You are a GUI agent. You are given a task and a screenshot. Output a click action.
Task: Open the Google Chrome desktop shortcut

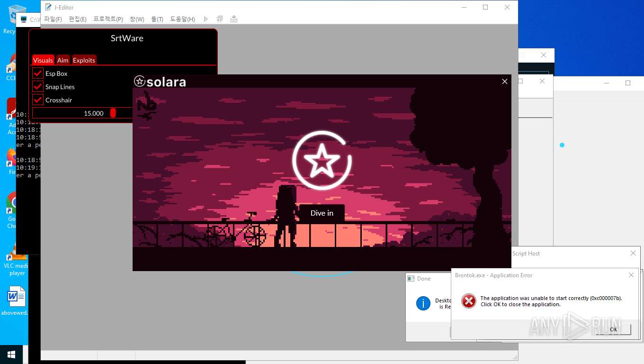click(11, 211)
